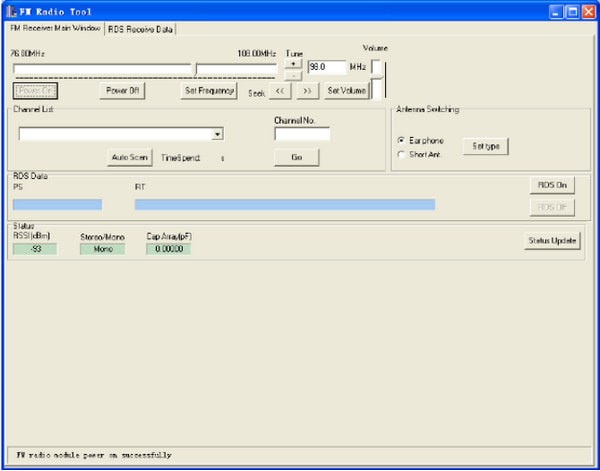This screenshot has height=471, width=600.
Task: Click the tune up plus button
Action: coord(292,63)
